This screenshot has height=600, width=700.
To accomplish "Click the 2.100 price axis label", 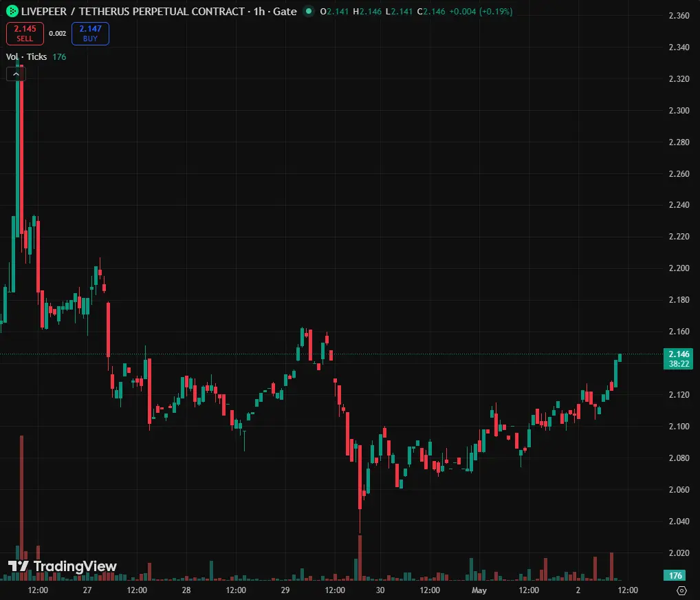I will pyautogui.click(x=679, y=426).
